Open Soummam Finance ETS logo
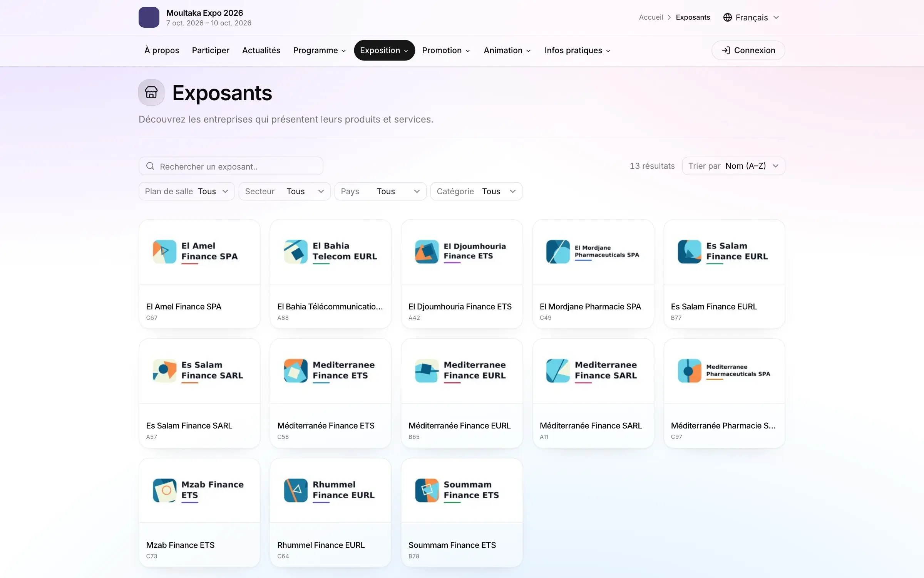 point(457,490)
